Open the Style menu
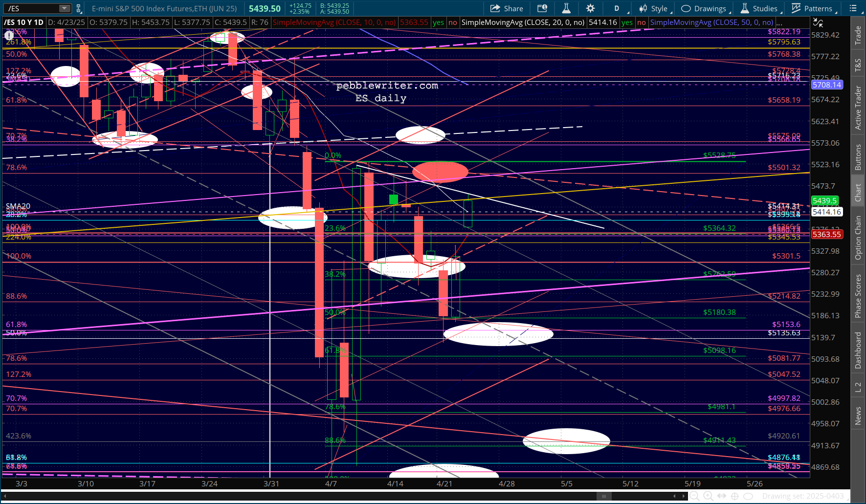Viewport: 866px width, 504px height. (655, 8)
